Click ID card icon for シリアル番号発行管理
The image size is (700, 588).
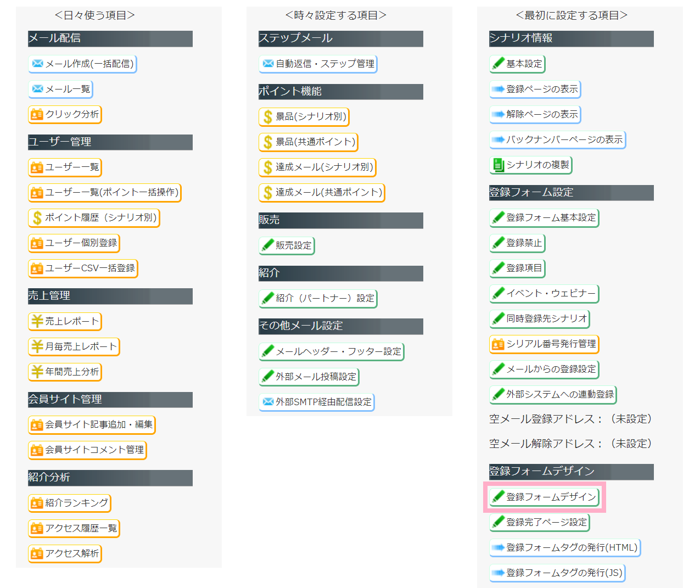point(499,344)
